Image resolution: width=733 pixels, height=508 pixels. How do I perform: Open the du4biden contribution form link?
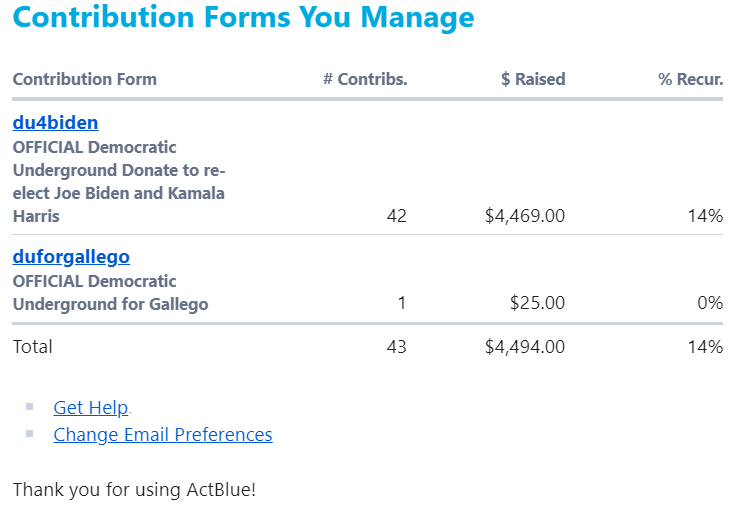coord(55,123)
